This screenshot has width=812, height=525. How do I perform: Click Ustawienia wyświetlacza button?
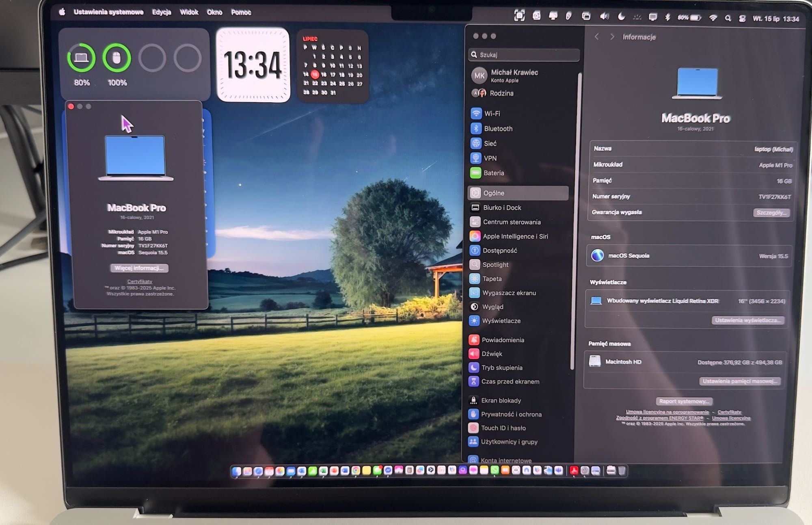click(747, 320)
